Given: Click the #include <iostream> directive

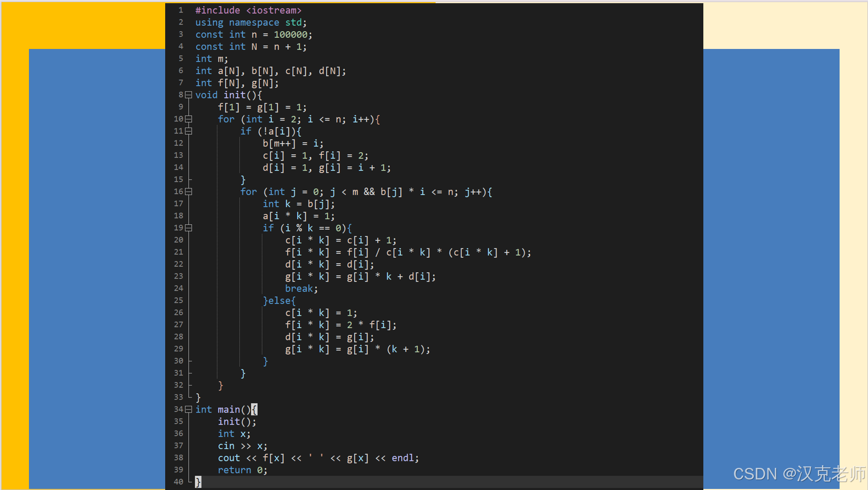Looking at the screenshot, I should 248,10.
